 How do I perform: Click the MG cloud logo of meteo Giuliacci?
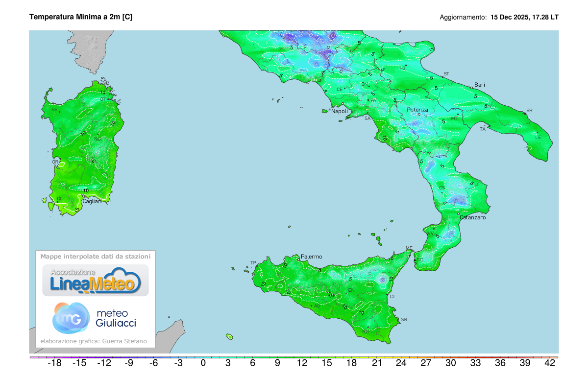click(x=71, y=318)
